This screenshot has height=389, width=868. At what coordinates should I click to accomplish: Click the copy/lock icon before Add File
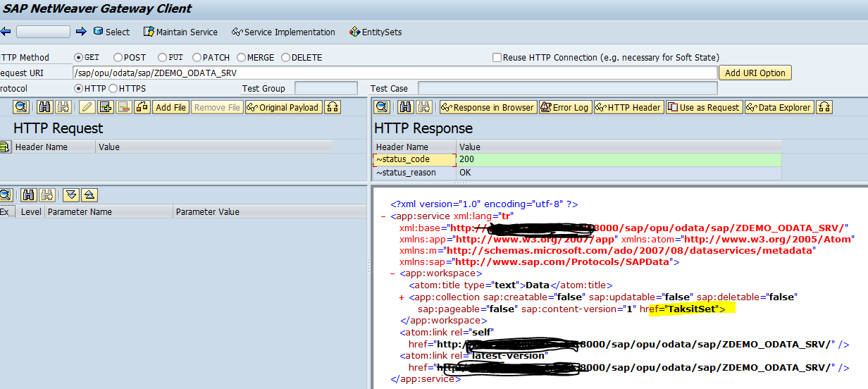(x=143, y=107)
